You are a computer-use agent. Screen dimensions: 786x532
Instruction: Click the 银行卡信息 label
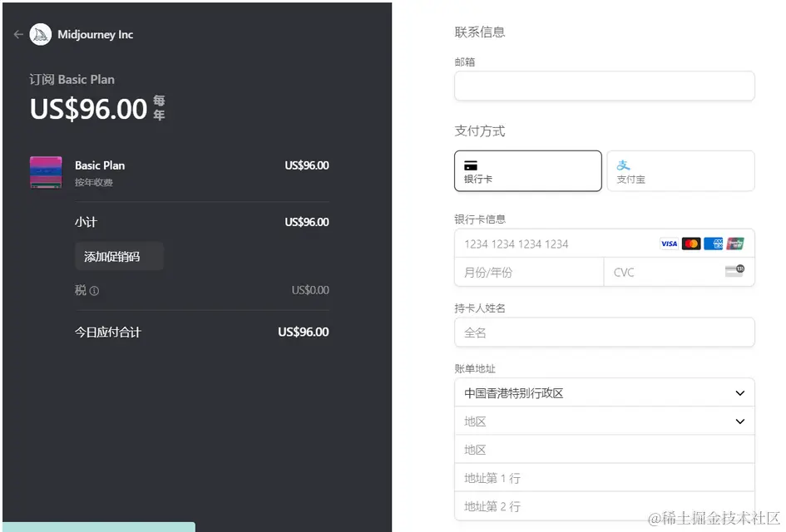(x=480, y=219)
